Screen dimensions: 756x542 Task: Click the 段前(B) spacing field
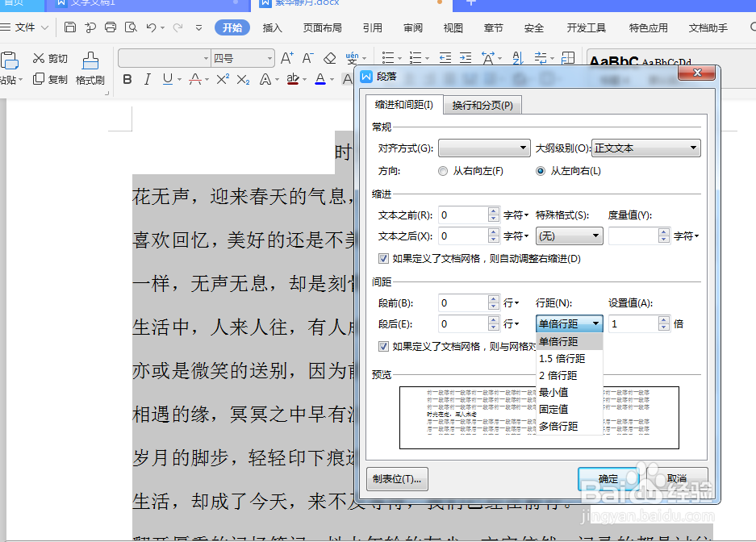(463, 302)
